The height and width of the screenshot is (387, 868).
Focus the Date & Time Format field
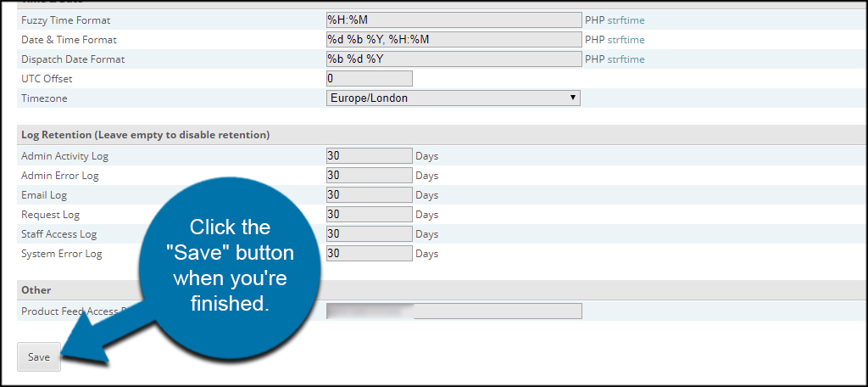454,40
